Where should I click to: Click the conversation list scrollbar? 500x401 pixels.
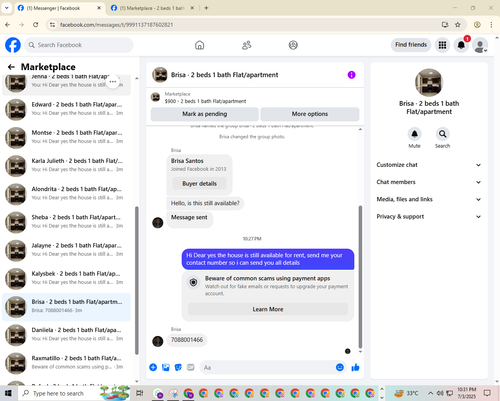pyautogui.click(x=137, y=280)
